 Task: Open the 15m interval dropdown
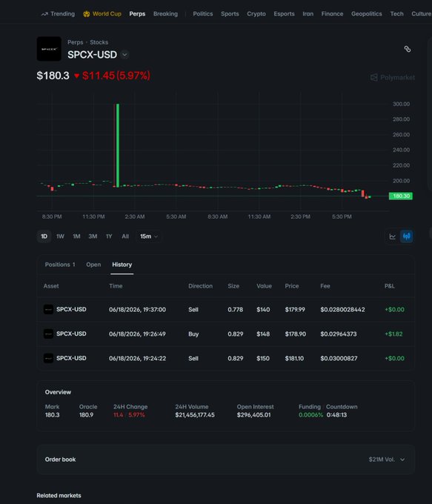(148, 236)
